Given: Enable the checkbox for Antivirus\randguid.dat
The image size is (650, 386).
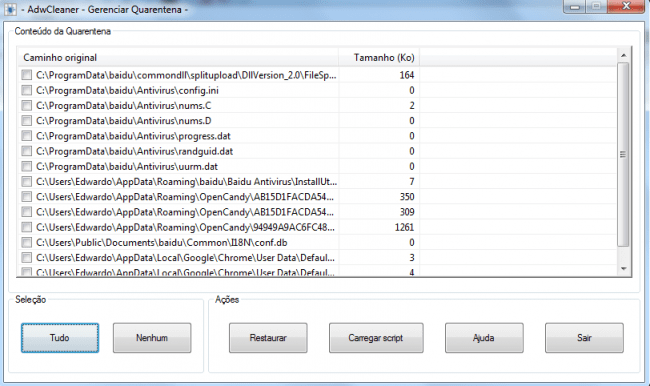Looking at the screenshot, I should click(27, 151).
